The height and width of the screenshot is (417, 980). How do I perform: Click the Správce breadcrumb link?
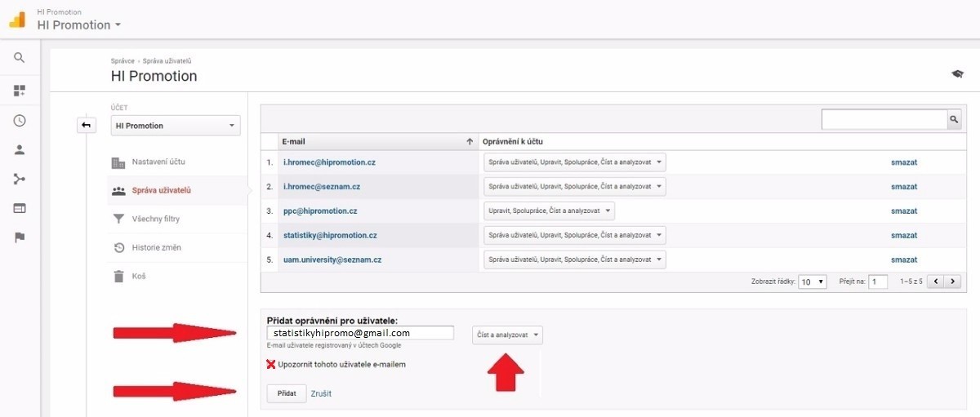[122, 61]
